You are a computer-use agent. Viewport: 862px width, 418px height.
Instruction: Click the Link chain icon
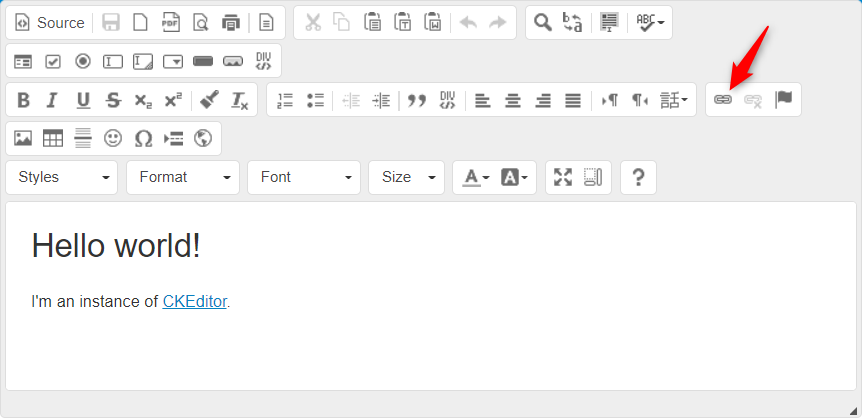point(723,100)
